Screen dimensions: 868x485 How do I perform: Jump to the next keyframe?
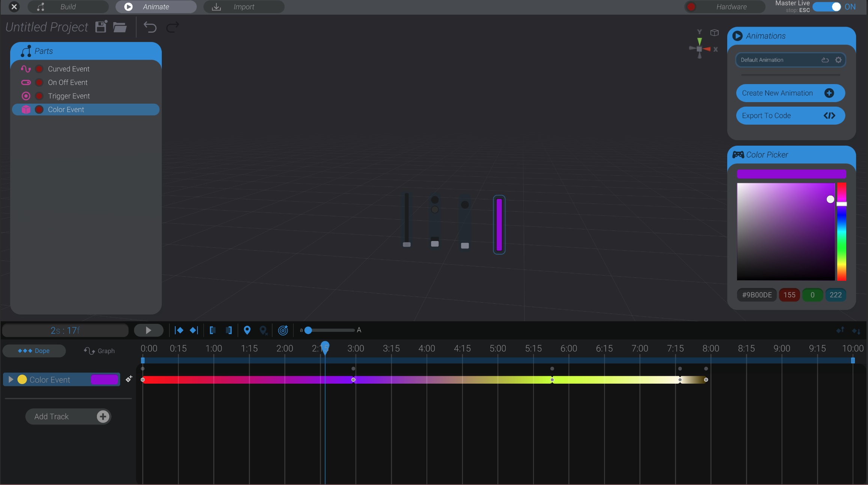tap(194, 330)
